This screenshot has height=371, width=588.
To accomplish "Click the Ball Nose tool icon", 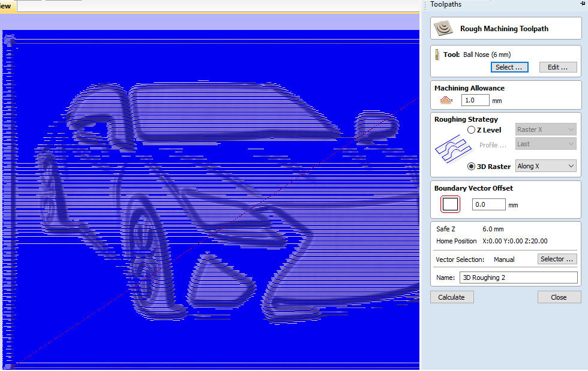I will point(437,55).
